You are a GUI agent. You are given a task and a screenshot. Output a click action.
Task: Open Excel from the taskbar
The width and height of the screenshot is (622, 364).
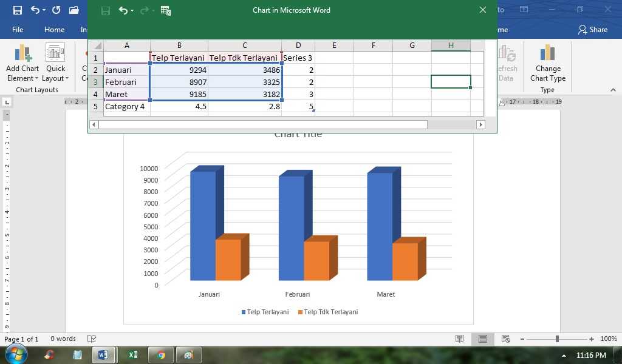pos(133,354)
